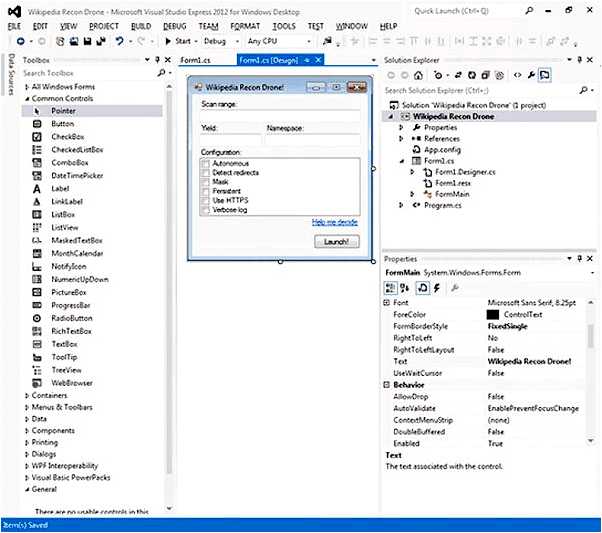
Task: Click the Scan range text field
Action: [280, 115]
